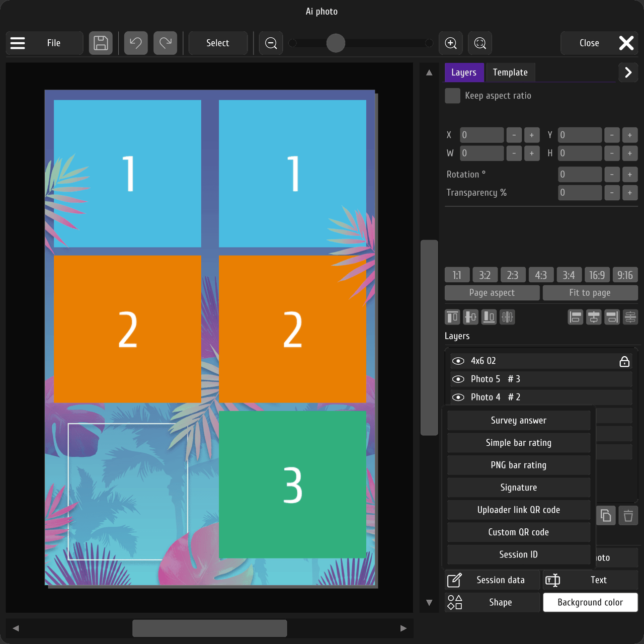
Task: Click the Shape tool icon
Action: (x=455, y=602)
